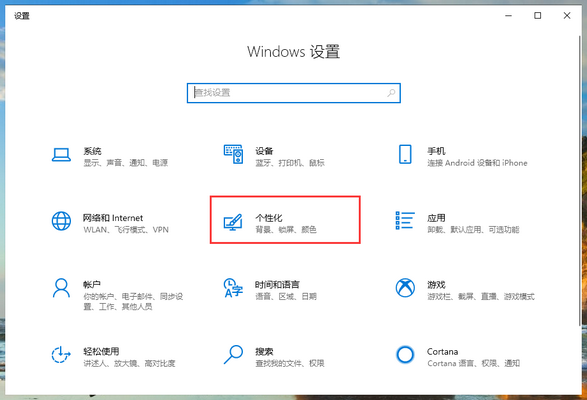Click description 查找我的文件、权限
The image size is (587, 400).
pos(290,363)
